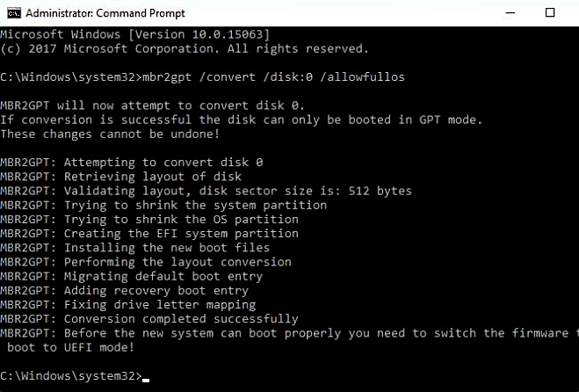The image size is (579, 392).
Task: Click the 'Performing the layout conversion' line
Action: 146,262
